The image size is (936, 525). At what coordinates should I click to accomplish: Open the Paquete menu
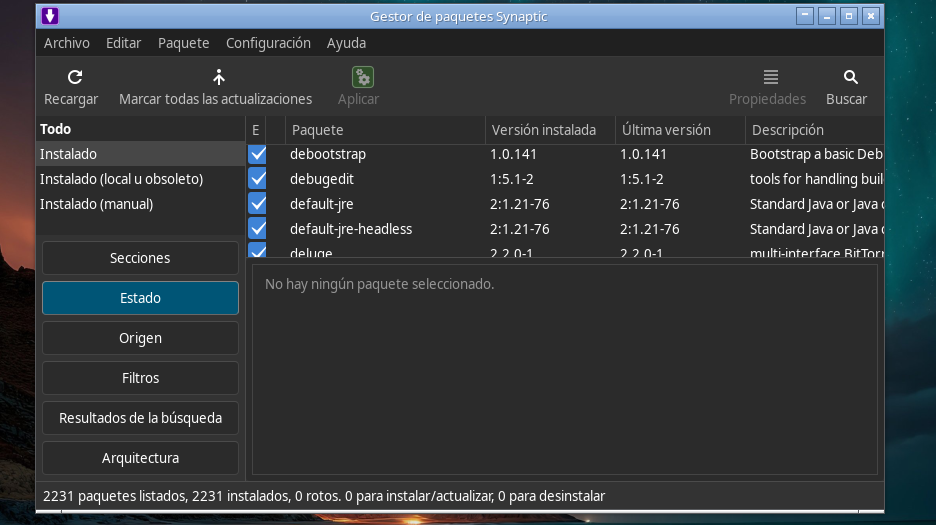click(x=183, y=43)
